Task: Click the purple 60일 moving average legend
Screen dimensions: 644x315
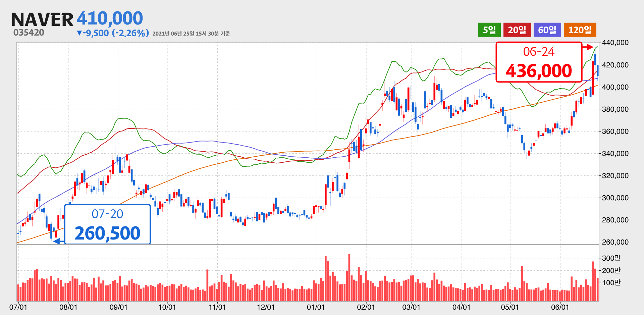Action: click(x=547, y=30)
